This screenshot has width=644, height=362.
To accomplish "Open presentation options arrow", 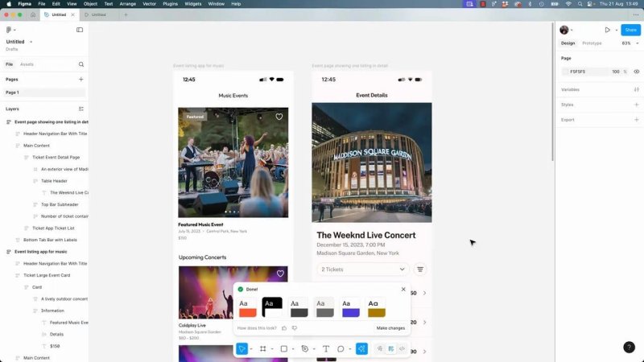I will point(616,30).
